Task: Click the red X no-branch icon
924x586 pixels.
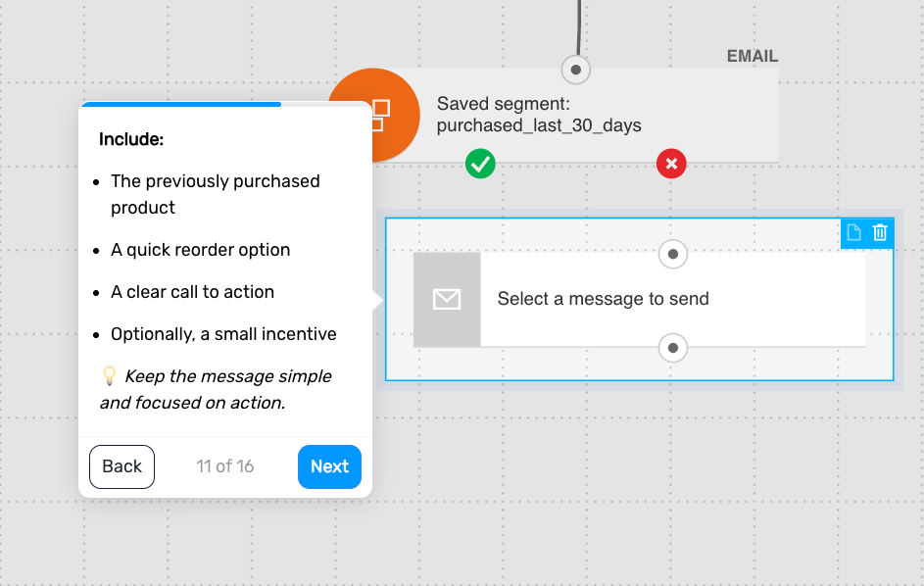Action: pyautogui.click(x=671, y=164)
